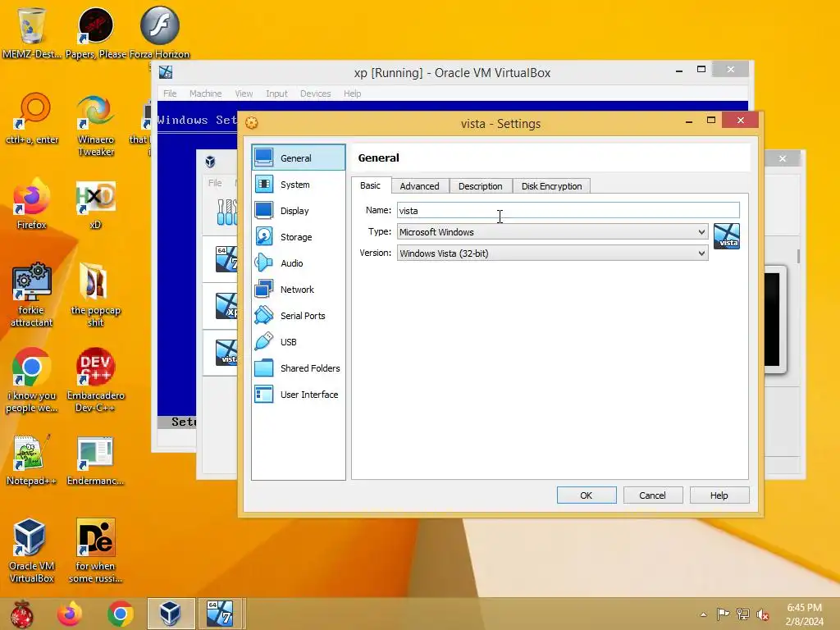Click the Help button in Settings
Screen dimensions: 840x630
pos(719,495)
